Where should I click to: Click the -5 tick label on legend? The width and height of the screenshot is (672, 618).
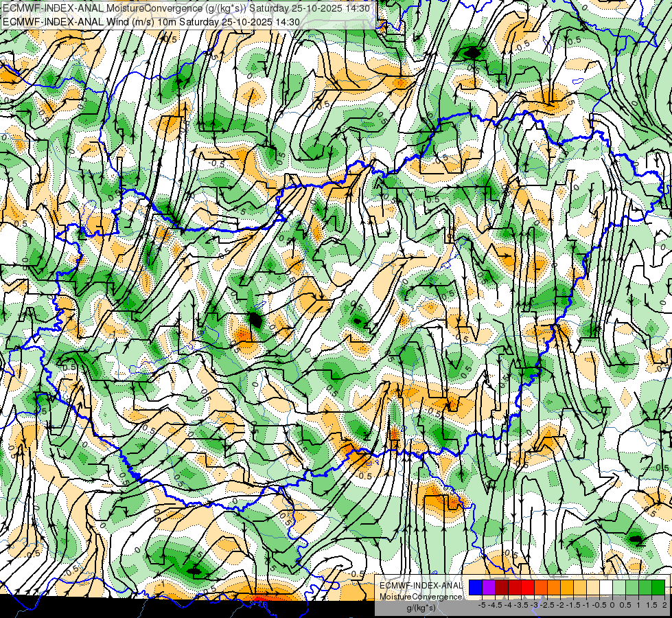pos(482,605)
